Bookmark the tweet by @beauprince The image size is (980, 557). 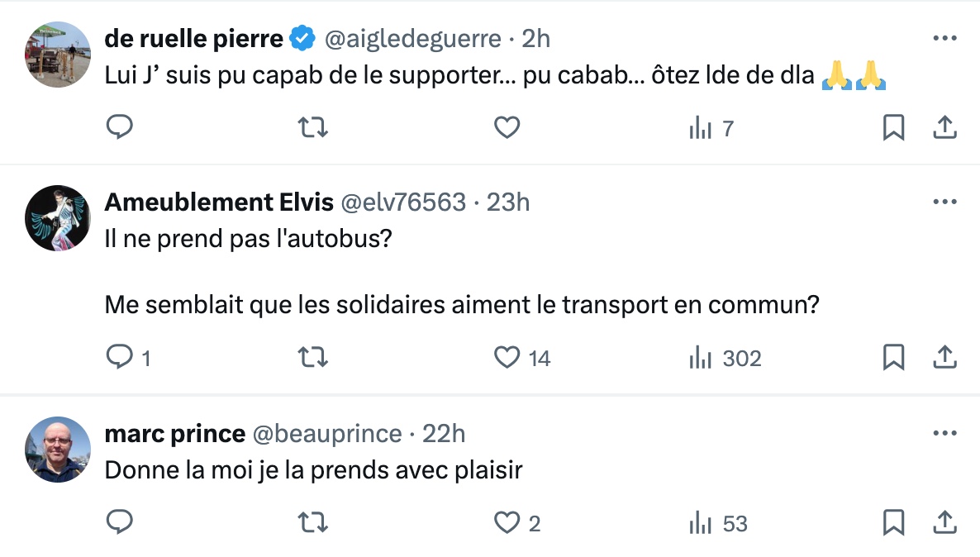pyautogui.click(x=894, y=522)
